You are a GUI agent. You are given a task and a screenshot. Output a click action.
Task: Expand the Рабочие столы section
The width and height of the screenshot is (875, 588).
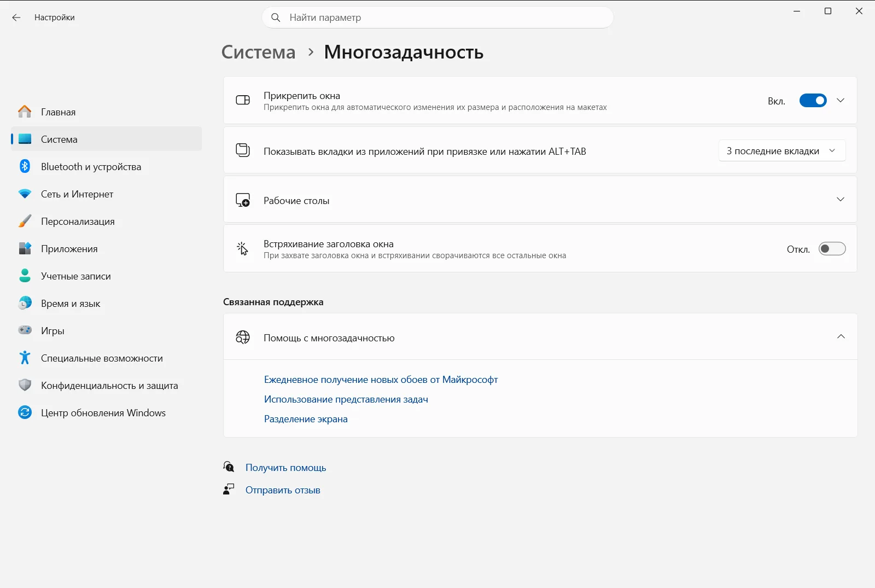click(x=540, y=200)
